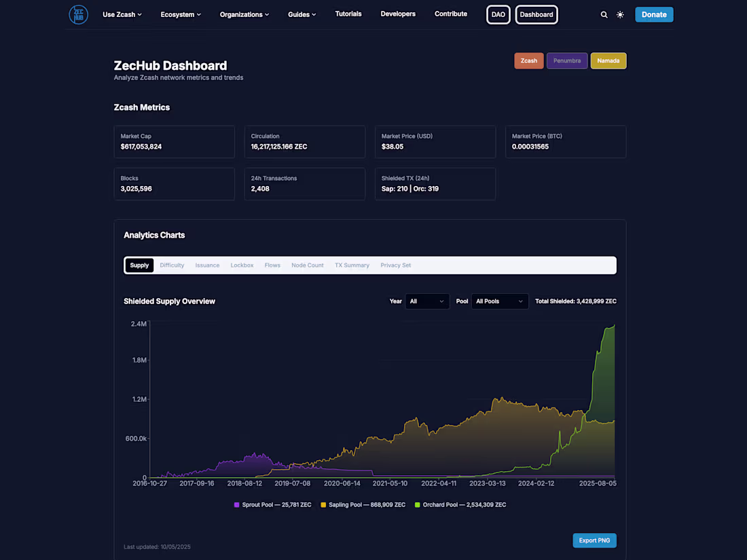747x560 pixels.
Task: Open search using the magnifier icon
Action: 604,14
